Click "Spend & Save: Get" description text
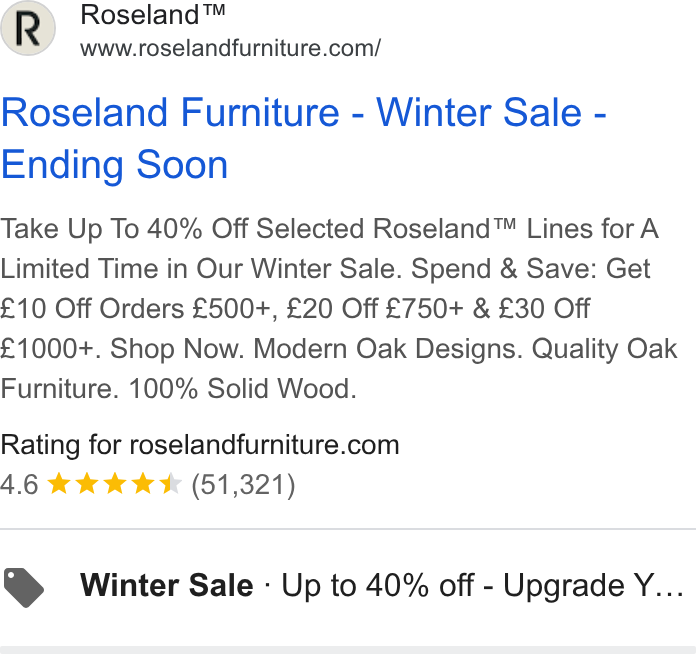Screen dimensions: 696x654 click(x=530, y=269)
